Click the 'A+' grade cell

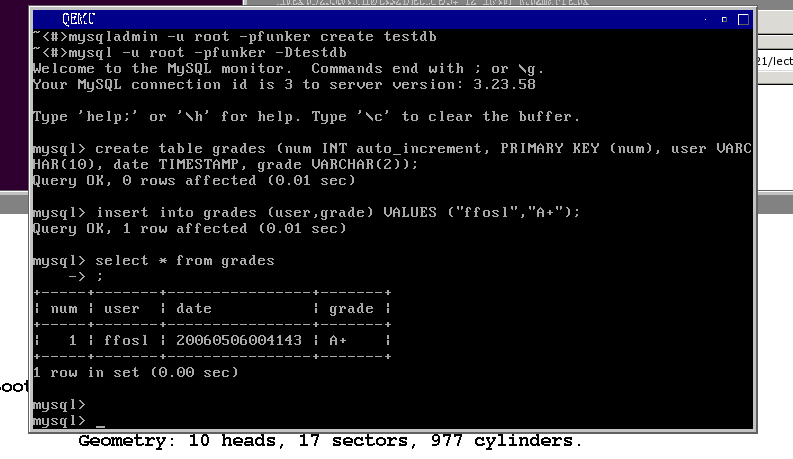pos(338,341)
